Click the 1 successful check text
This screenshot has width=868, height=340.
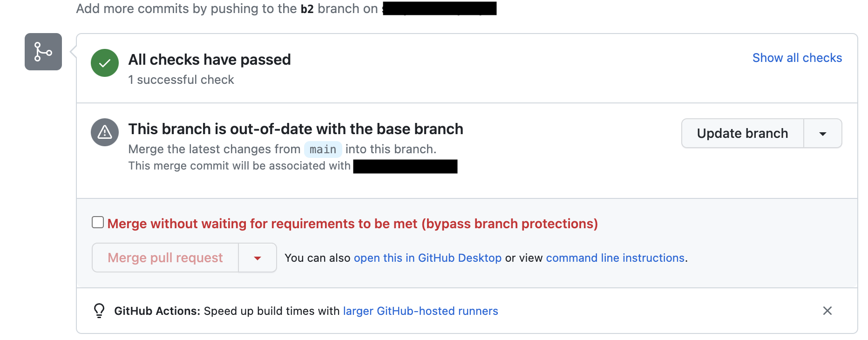[181, 79]
